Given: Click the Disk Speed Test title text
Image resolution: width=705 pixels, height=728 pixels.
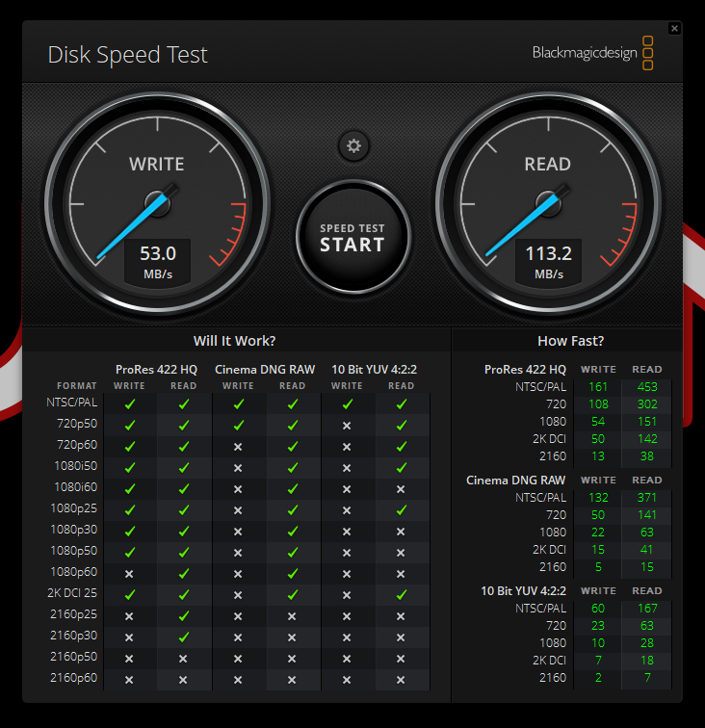Looking at the screenshot, I should pyautogui.click(x=128, y=55).
